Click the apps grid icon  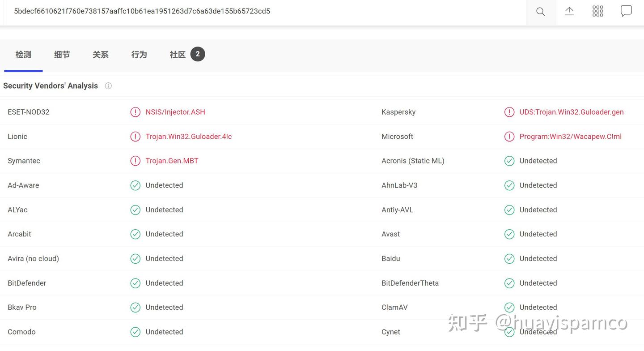597,12
